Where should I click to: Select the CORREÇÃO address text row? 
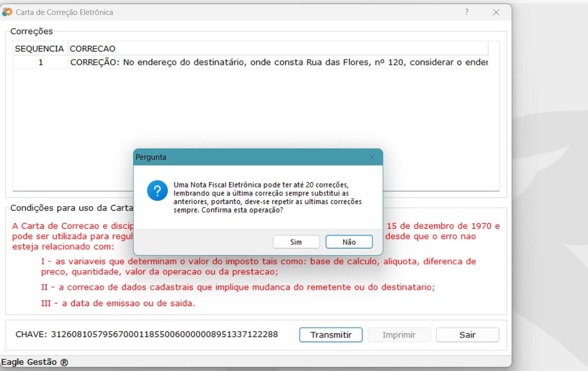[278, 62]
